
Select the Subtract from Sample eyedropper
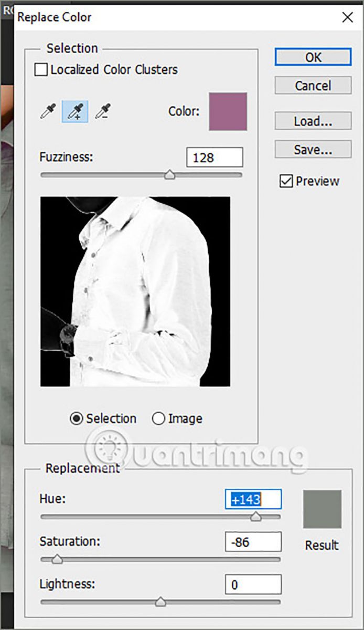(x=102, y=112)
